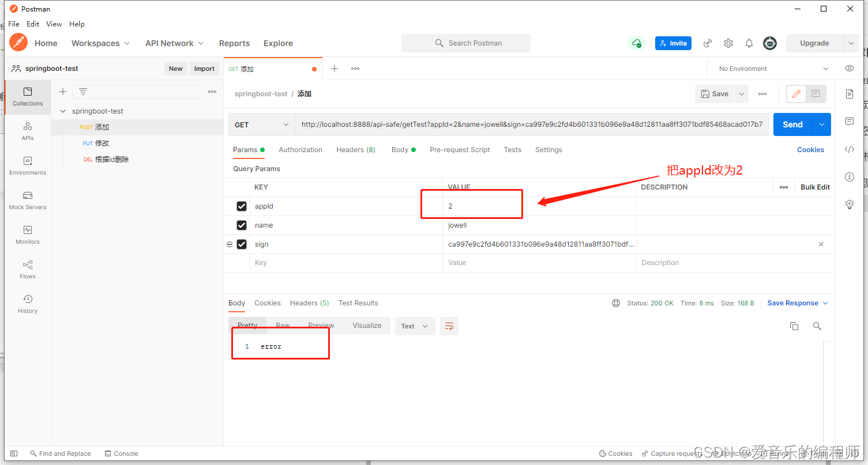Show request History in the sidebar

coord(28,304)
